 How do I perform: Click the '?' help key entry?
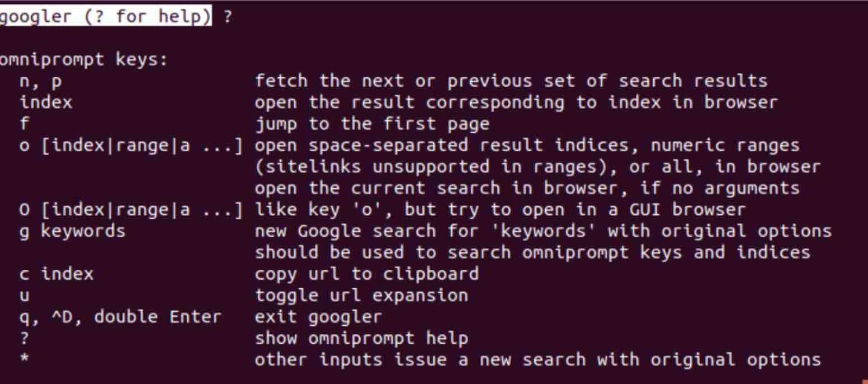pyautogui.click(x=24, y=339)
